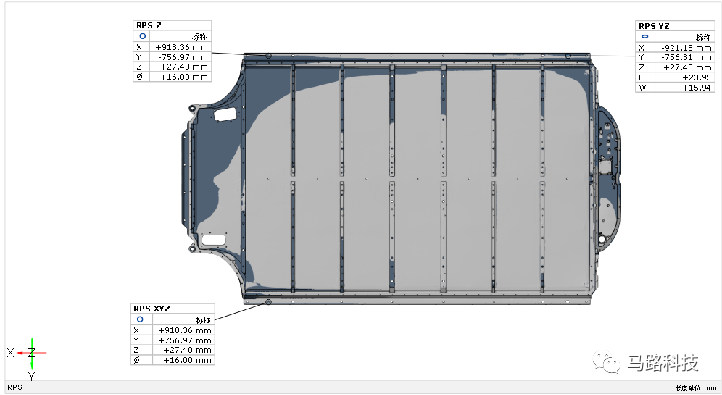Image resolution: width=722 pixels, height=395 pixels.
Task: Click the length unit indicator in status bar
Action: 696,388
